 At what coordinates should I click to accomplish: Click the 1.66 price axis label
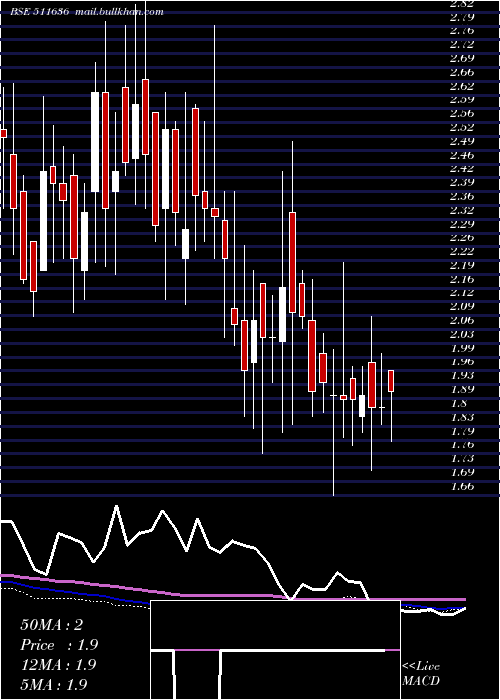point(462,487)
